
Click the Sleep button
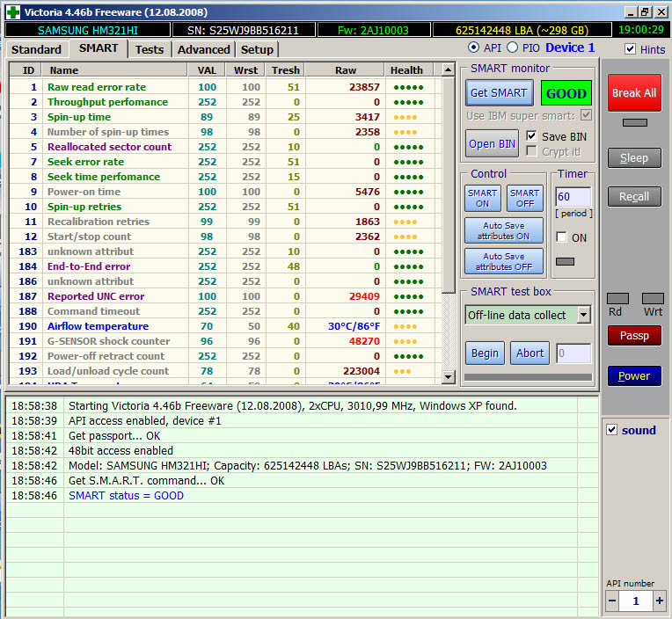click(634, 158)
